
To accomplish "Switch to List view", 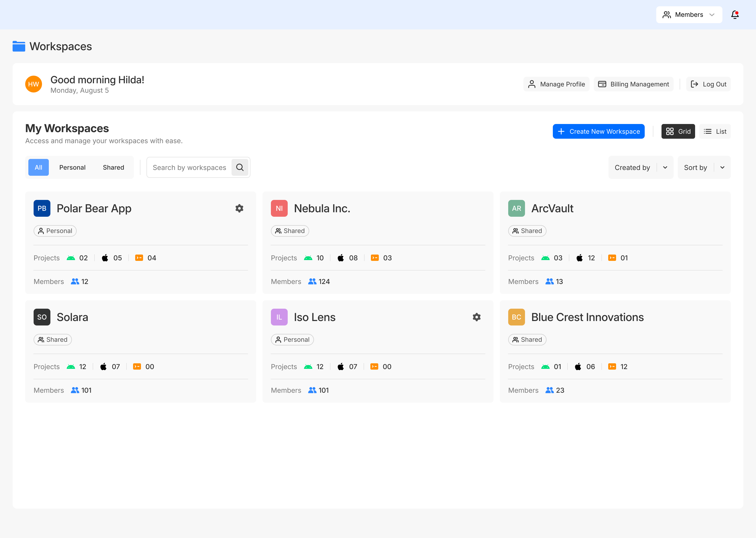I will coord(715,132).
